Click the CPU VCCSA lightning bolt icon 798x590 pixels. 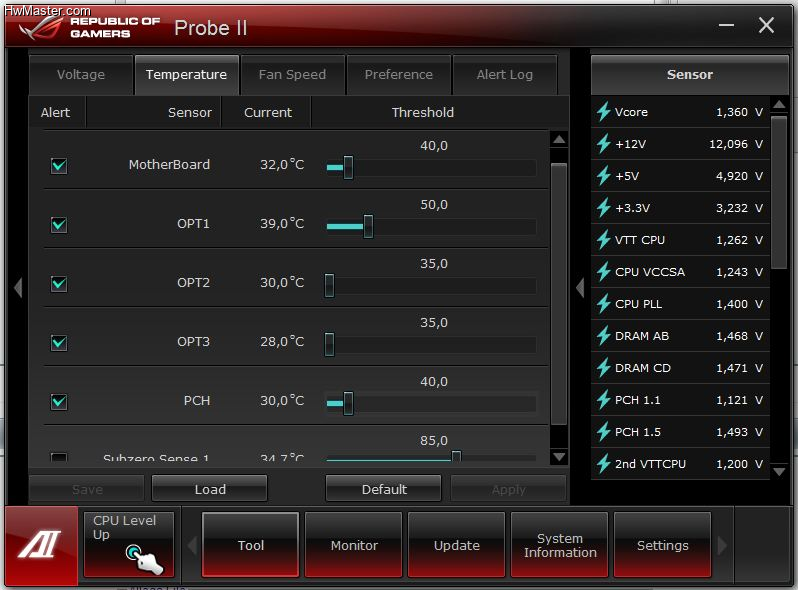(604, 272)
